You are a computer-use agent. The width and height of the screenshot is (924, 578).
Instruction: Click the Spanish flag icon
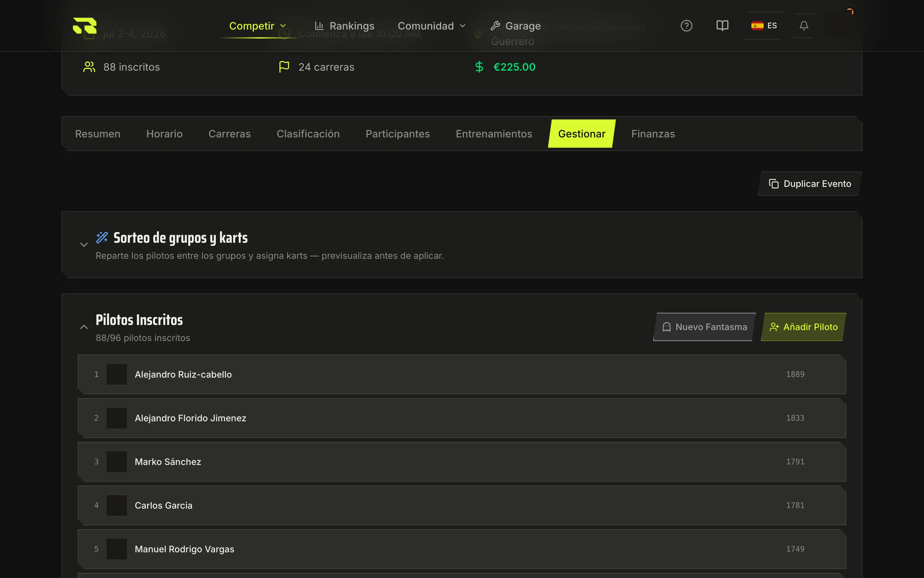click(x=757, y=26)
